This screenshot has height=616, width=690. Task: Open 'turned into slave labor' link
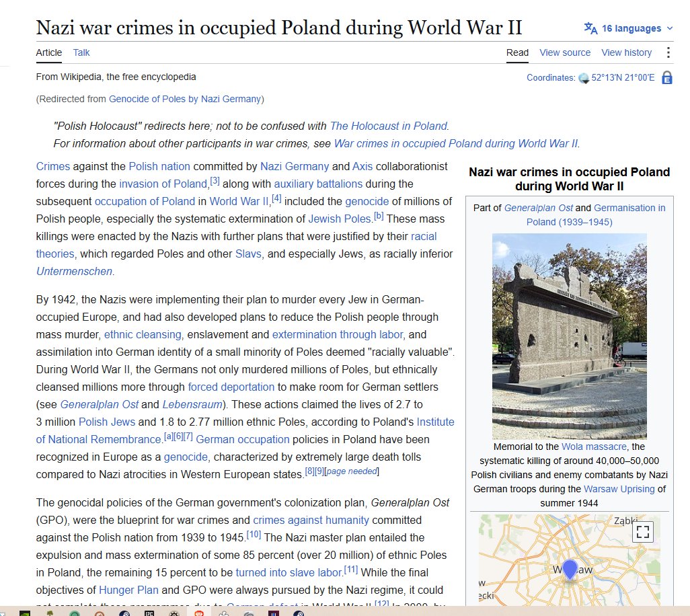click(x=289, y=572)
